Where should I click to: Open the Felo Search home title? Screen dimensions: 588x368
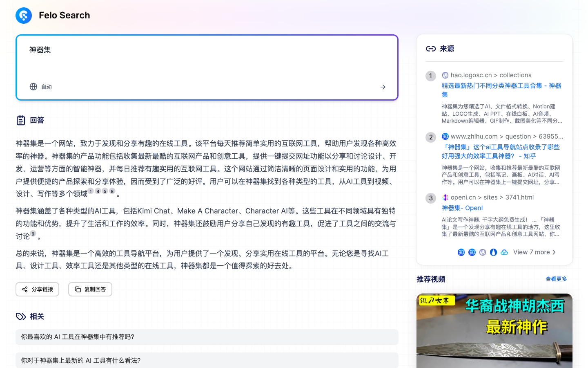click(64, 15)
